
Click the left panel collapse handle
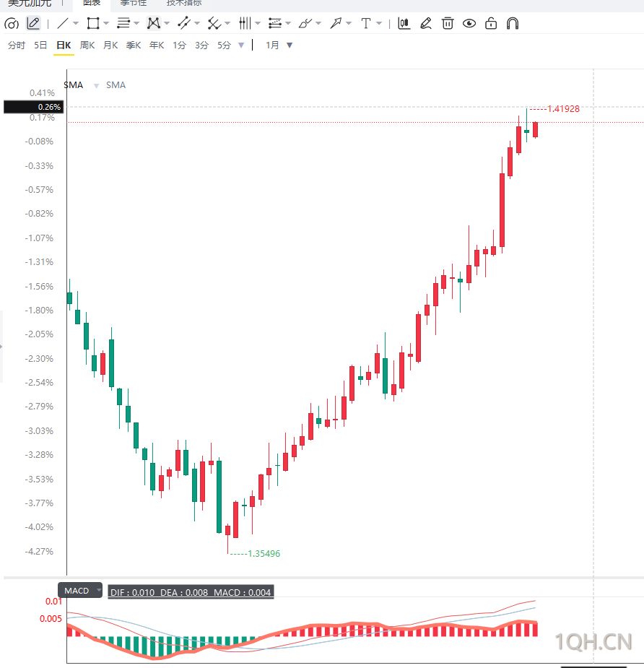pos(1,347)
